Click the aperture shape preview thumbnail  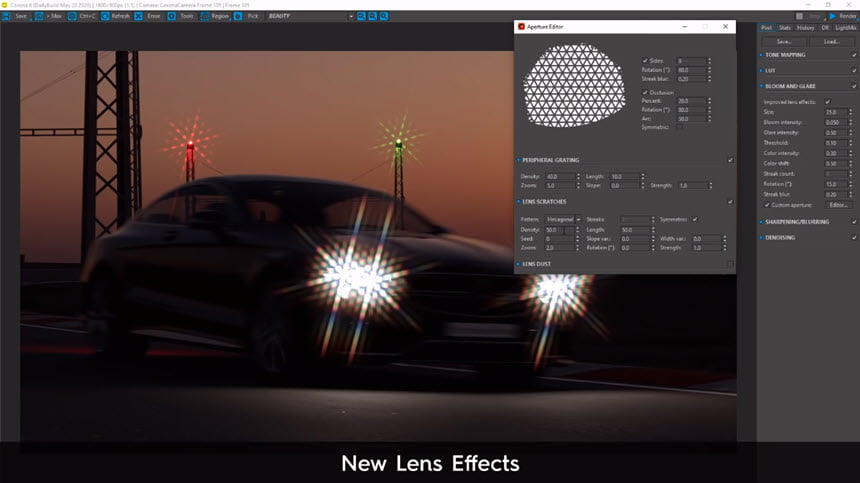point(574,86)
